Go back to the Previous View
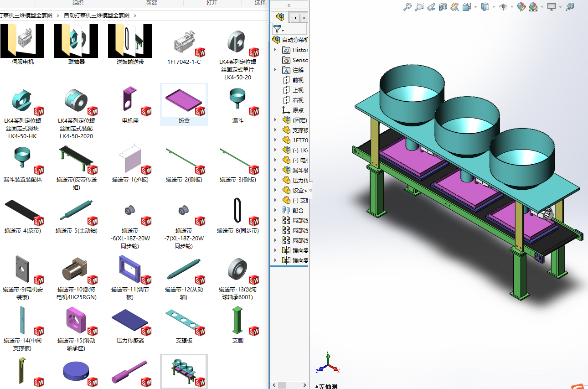588x389 pixels. [x=431, y=7]
